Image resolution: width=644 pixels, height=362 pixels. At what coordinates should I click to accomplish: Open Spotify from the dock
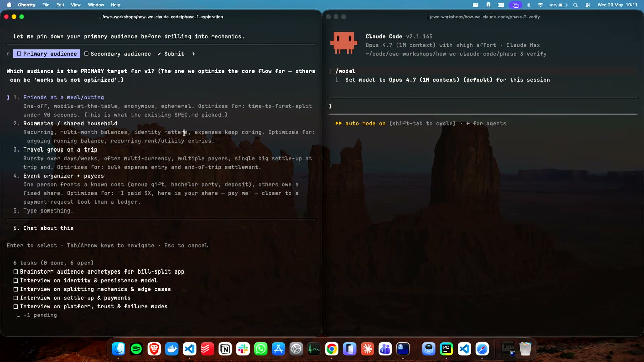coord(136,349)
